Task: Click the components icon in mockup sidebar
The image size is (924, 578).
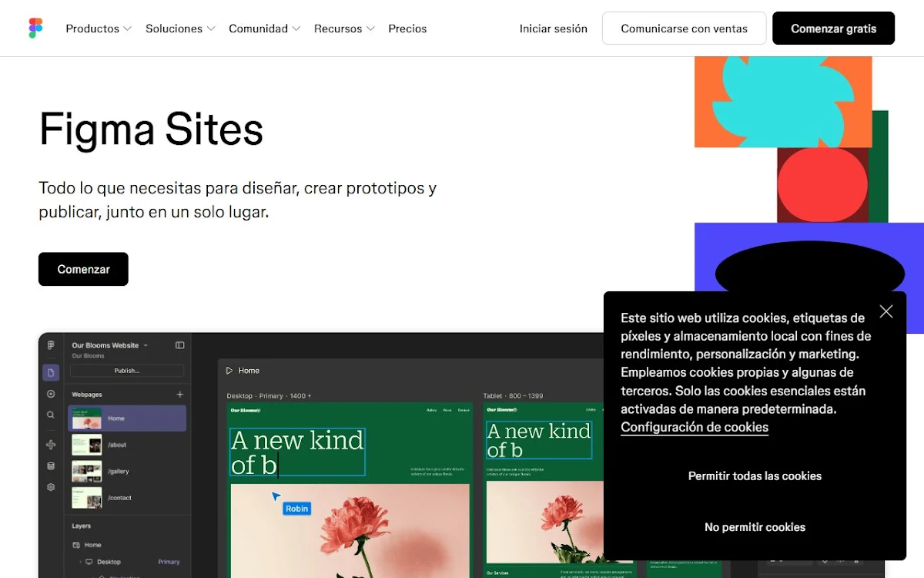Action: 51,445
